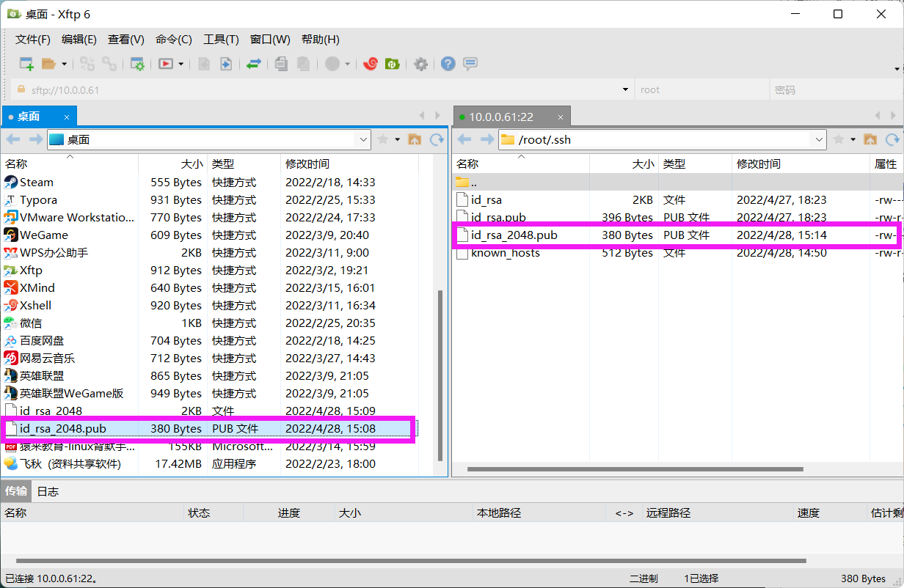The width and height of the screenshot is (904, 588).
Task: Open Options via the gear icon
Action: 420,64
